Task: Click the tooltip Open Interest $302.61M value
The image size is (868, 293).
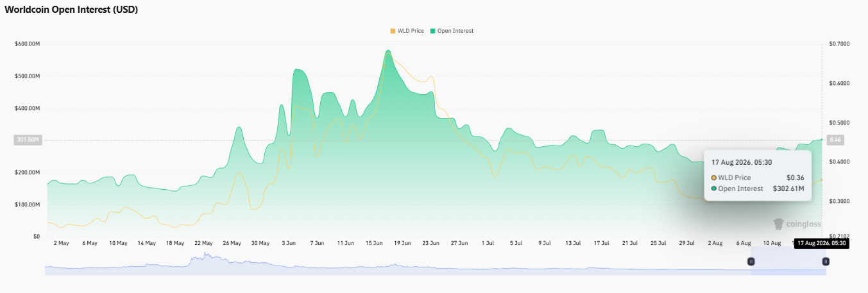Action: pyautogui.click(x=788, y=188)
